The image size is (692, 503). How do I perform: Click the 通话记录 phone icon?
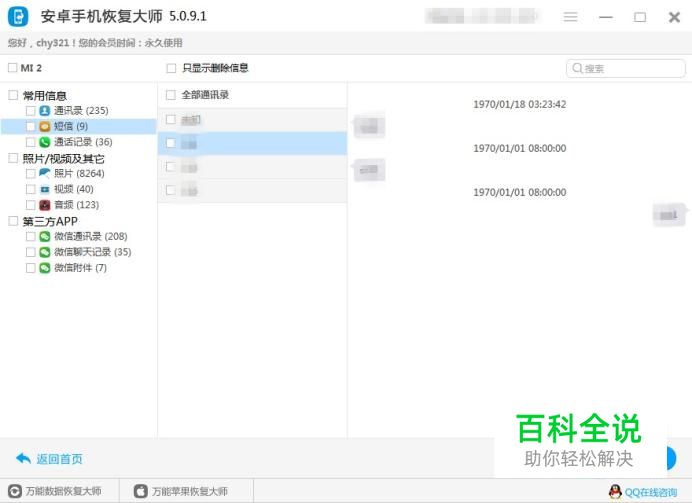tap(45, 142)
